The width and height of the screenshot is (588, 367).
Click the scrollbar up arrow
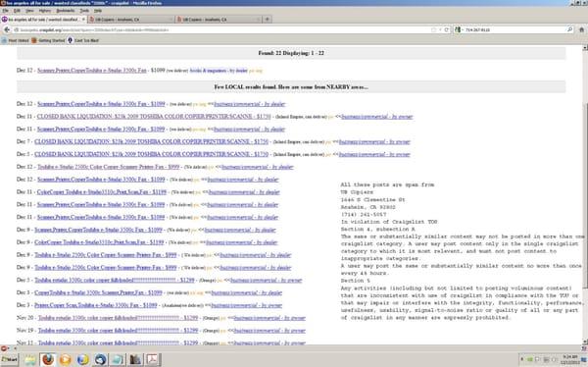click(585, 48)
